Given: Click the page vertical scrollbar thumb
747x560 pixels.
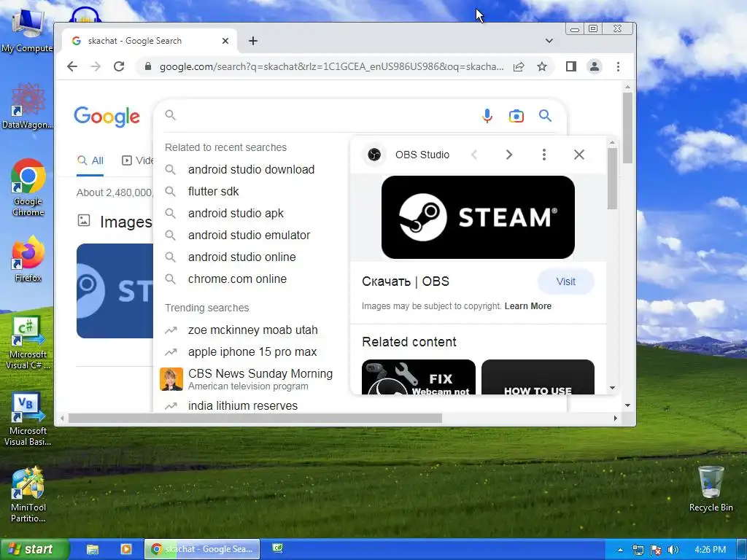Looking at the screenshot, I should (x=627, y=128).
